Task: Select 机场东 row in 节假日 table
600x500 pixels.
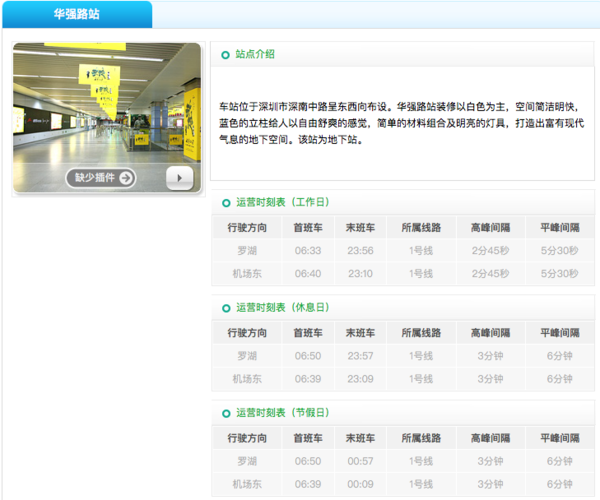Action: point(403,484)
